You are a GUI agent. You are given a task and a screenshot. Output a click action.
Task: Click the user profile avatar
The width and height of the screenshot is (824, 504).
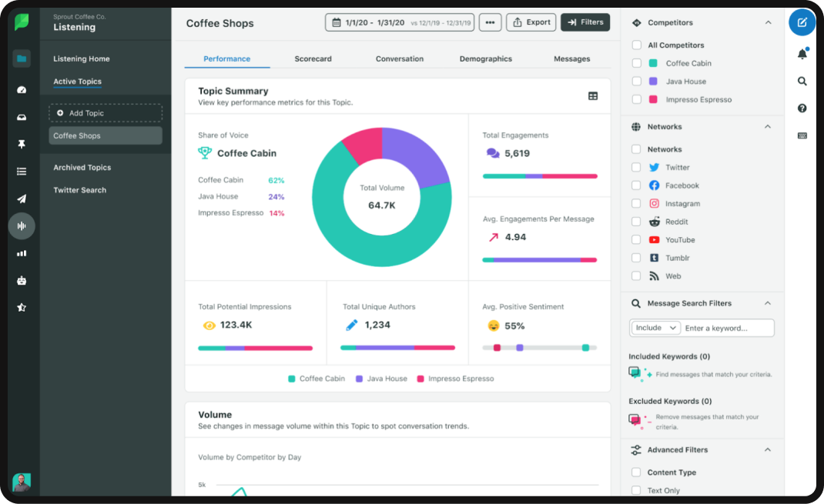pyautogui.click(x=22, y=482)
